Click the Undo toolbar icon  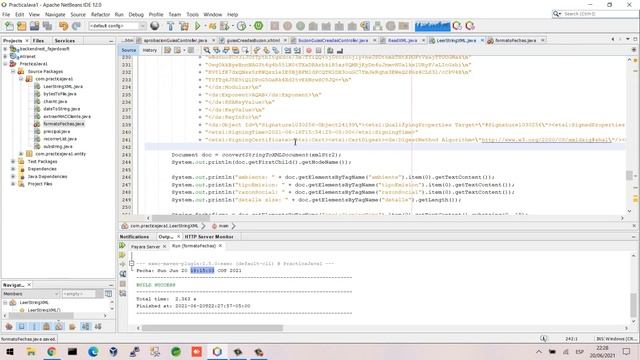point(63,26)
